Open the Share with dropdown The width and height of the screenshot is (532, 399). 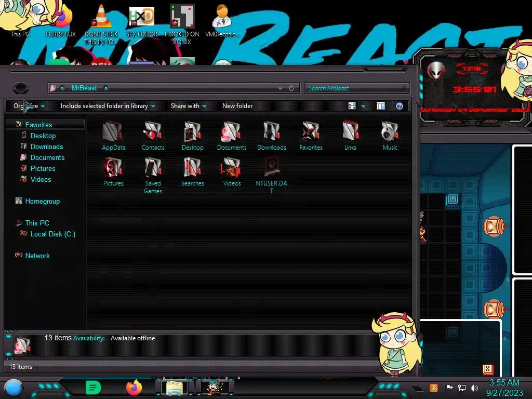coord(189,106)
